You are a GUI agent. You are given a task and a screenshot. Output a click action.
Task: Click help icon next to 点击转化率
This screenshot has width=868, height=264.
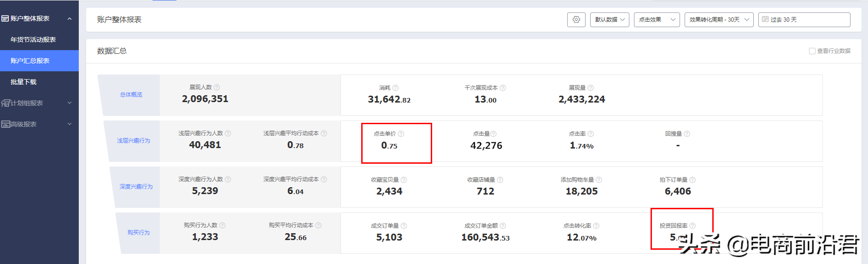[x=596, y=226]
